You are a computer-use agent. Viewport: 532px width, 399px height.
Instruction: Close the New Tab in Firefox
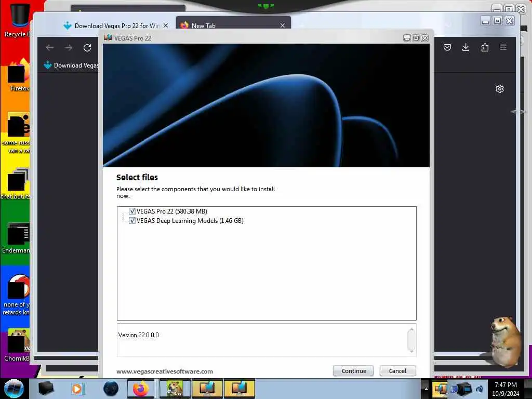pyautogui.click(x=282, y=25)
